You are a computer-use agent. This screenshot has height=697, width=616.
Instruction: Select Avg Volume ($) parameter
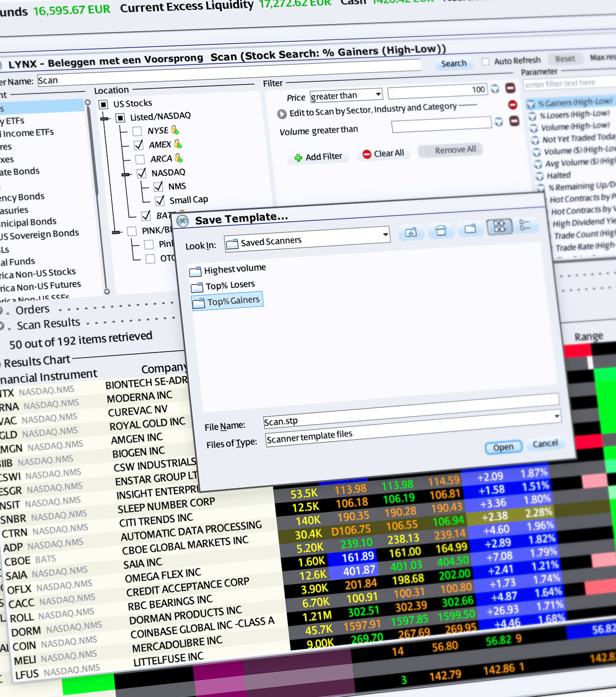point(580,162)
